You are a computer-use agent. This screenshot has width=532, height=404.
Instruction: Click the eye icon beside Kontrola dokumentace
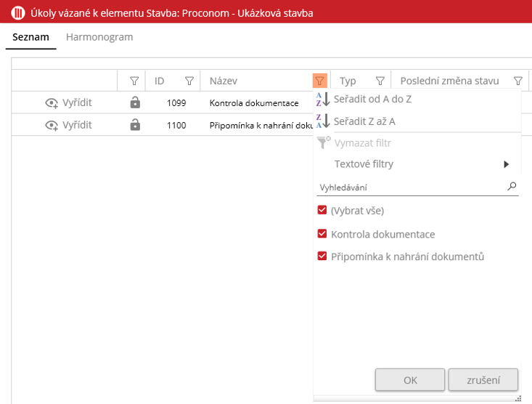point(52,103)
